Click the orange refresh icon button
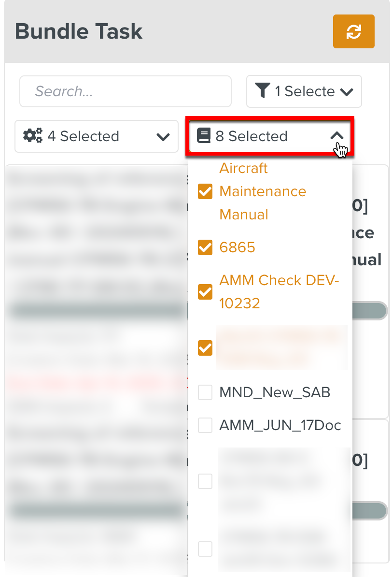 (353, 31)
